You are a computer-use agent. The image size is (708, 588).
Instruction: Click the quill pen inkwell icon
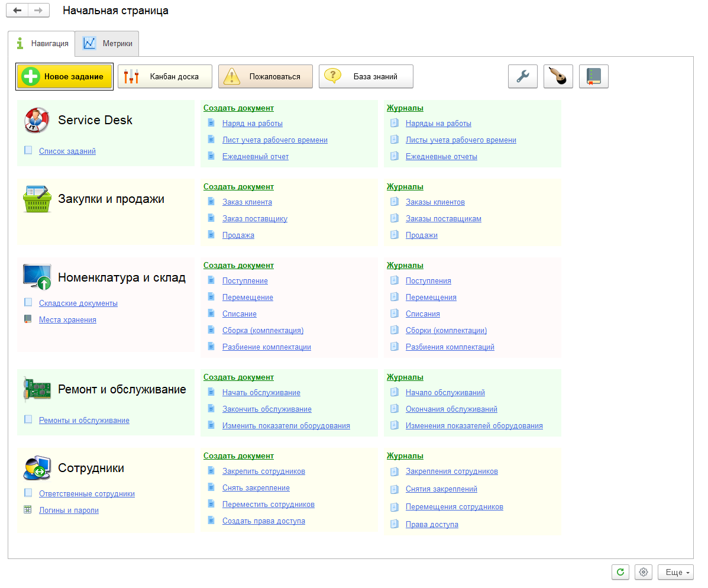(x=558, y=76)
